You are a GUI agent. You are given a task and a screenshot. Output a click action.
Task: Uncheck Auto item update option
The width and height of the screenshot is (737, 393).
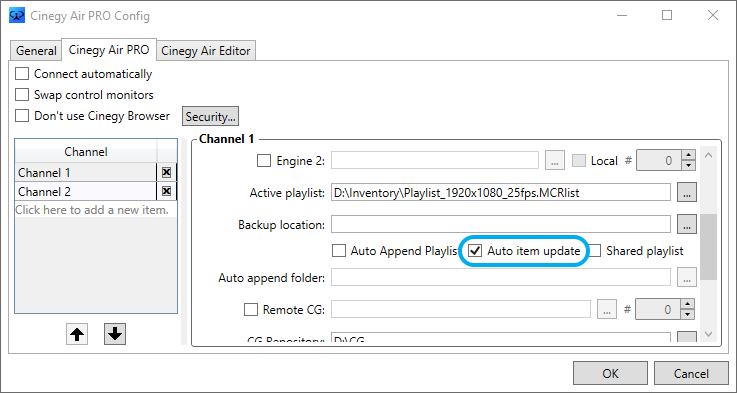pyautogui.click(x=476, y=251)
